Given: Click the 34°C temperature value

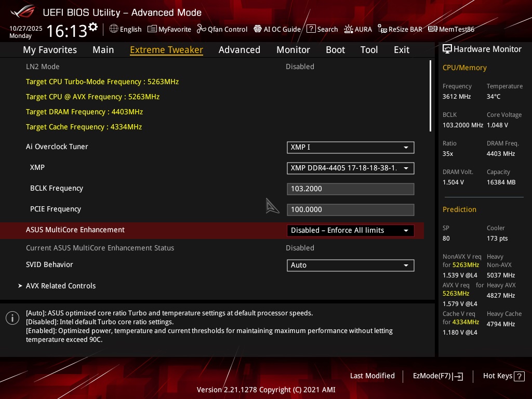Looking at the screenshot, I should point(494,97).
